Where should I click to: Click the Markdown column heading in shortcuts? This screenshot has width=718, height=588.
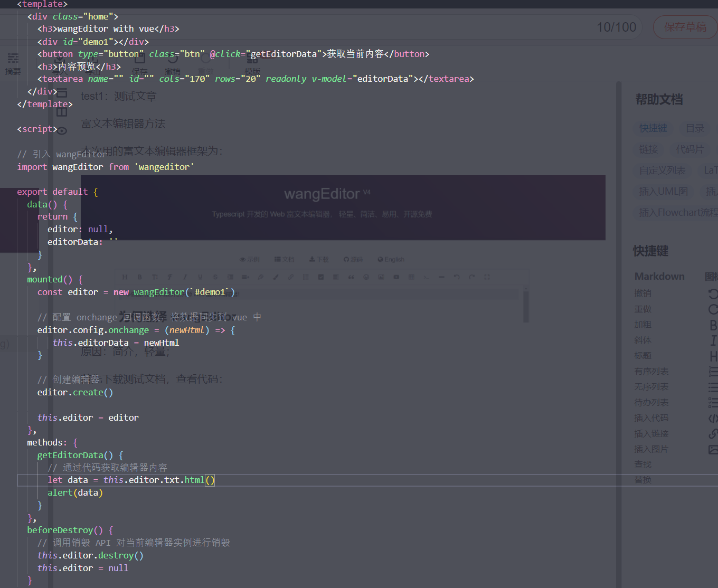click(659, 277)
